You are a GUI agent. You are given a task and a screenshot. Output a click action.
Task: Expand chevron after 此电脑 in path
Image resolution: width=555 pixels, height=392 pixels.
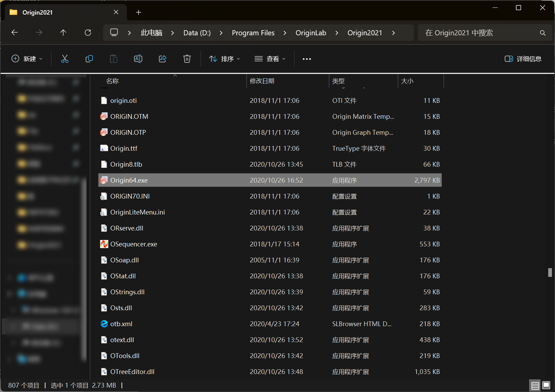[172, 33]
